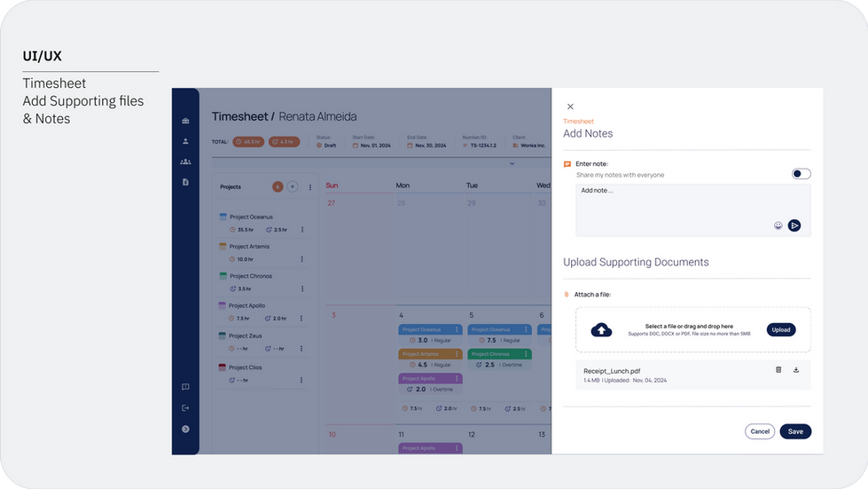
Task: Add a project with the plus icon
Action: pyautogui.click(x=293, y=186)
